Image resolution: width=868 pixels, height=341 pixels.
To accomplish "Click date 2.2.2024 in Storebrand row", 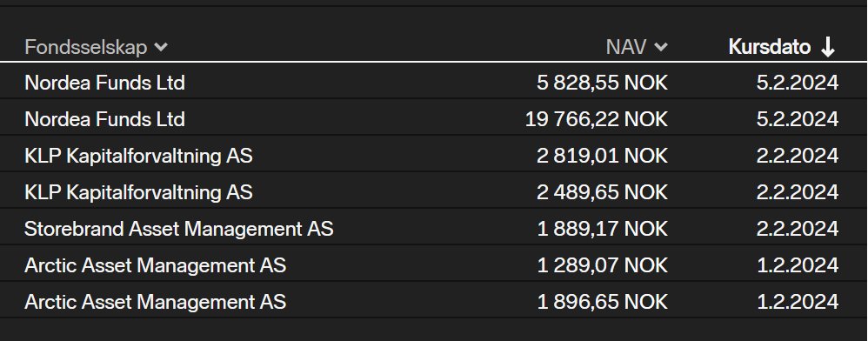I will 798,229.
